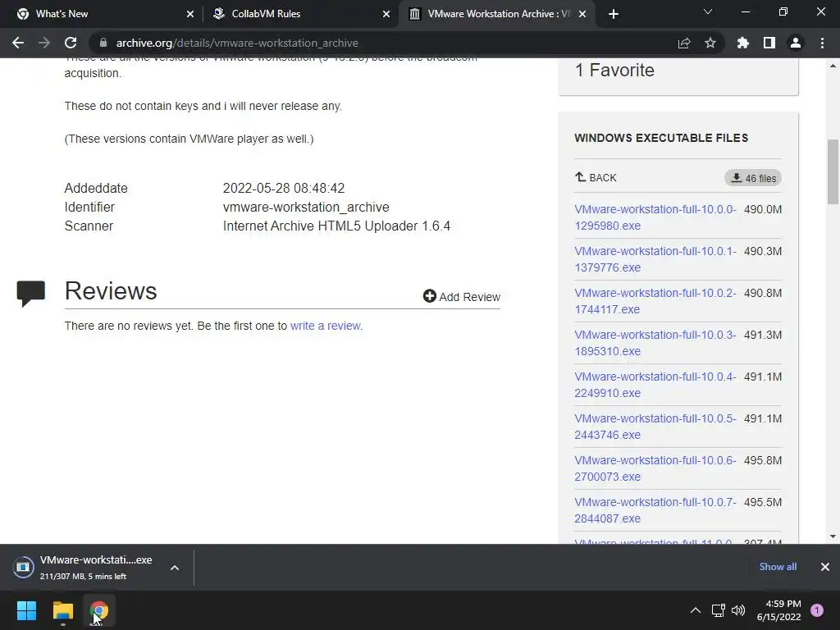Click the site lock icon
This screenshot has height=630, width=840.
(103, 43)
